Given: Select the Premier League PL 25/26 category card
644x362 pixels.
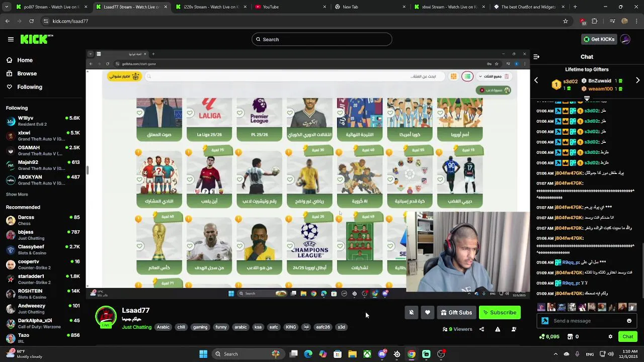Looking at the screenshot, I should (x=259, y=119).
